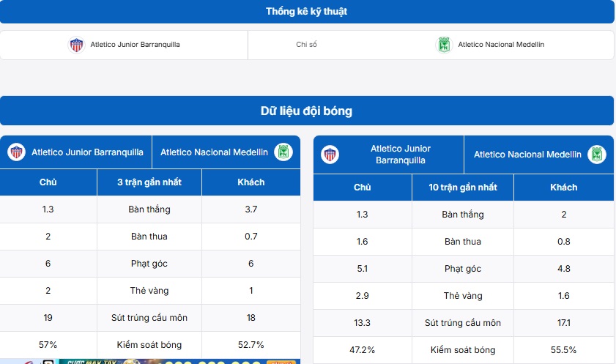
Task: Click the home shots value 13.3
Action: coord(363,323)
